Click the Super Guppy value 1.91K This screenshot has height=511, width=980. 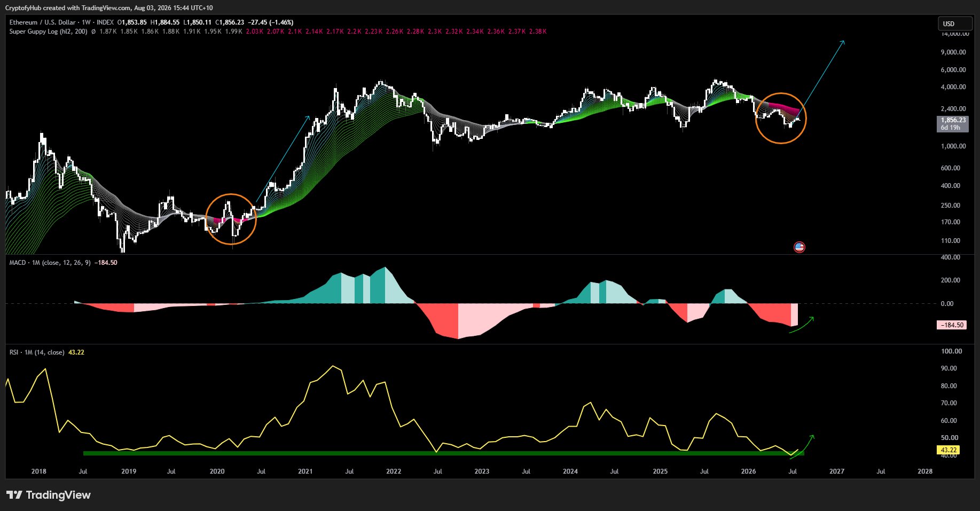pos(192,32)
